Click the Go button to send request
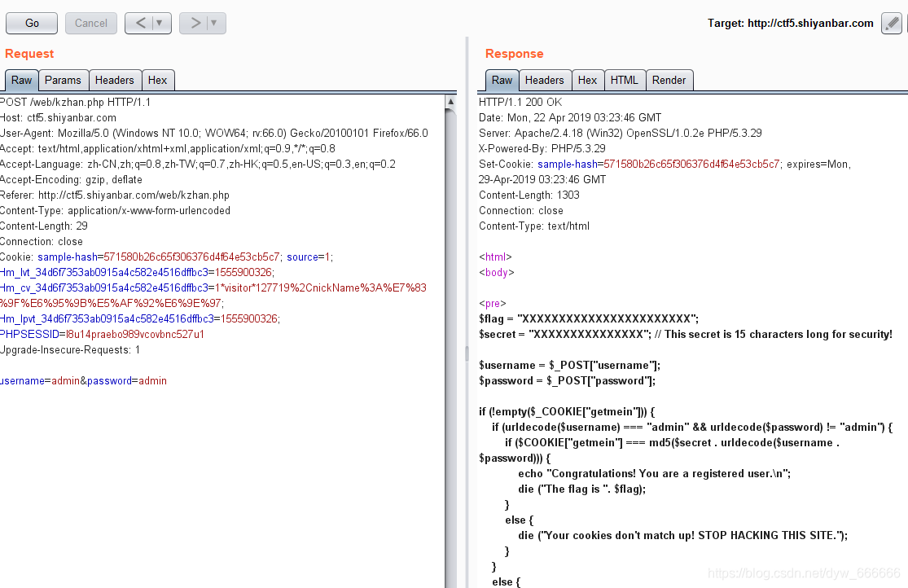This screenshot has height=588, width=908. [x=32, y=23]
